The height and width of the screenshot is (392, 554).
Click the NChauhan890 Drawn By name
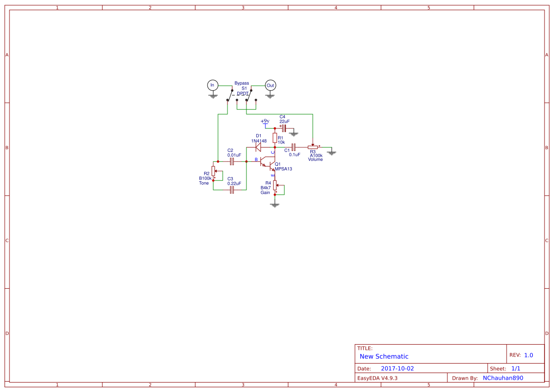click(x=502, y=377)
